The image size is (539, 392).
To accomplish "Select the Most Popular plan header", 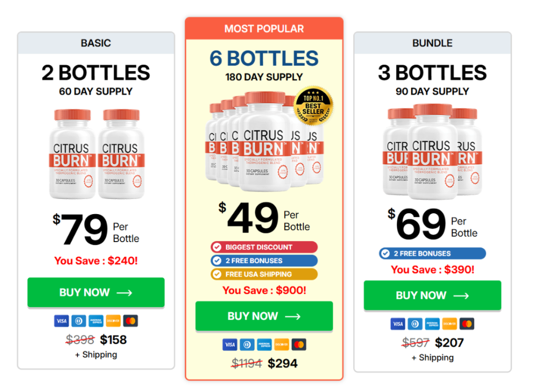I will tap(264, 28).
